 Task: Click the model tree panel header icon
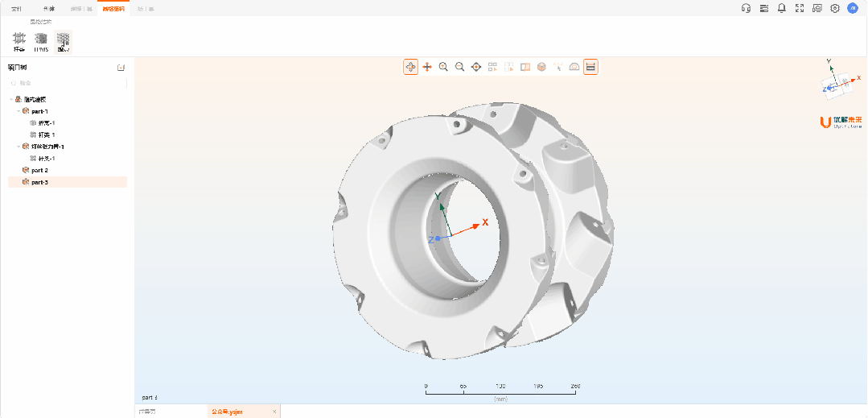[121, 68]
